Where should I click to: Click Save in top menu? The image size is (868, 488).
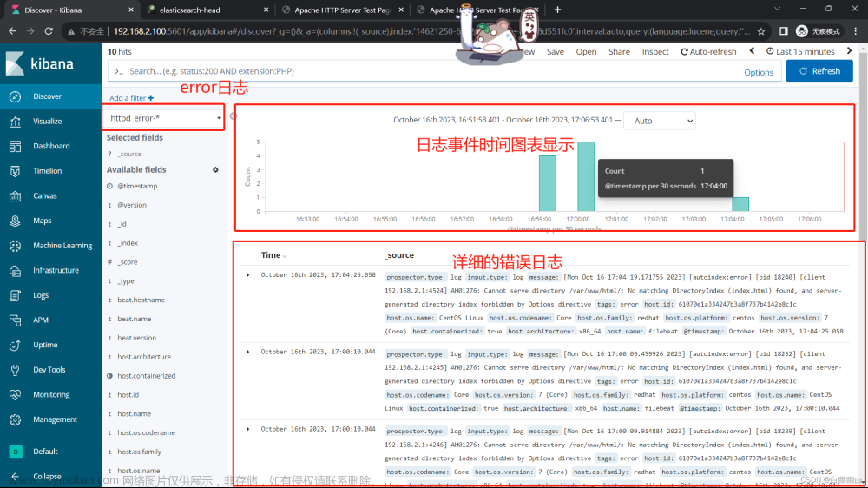pyautogui.click(x=556, y=51)
